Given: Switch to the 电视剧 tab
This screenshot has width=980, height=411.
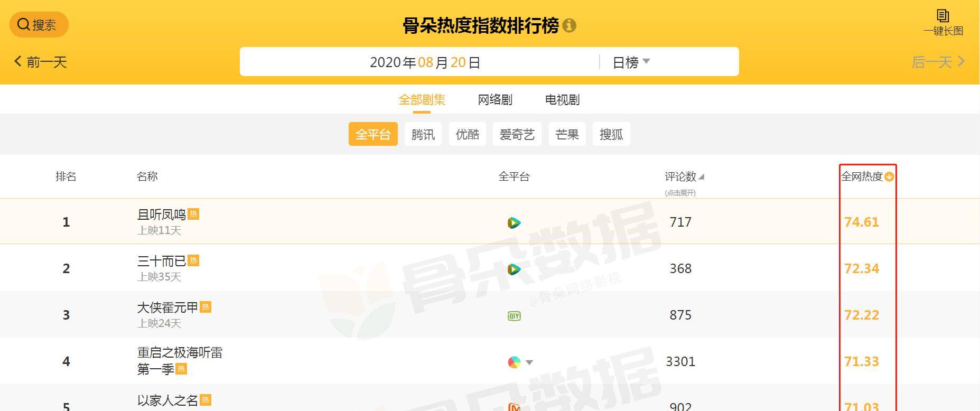Looking at the screenshot, I should pos(562,100).
